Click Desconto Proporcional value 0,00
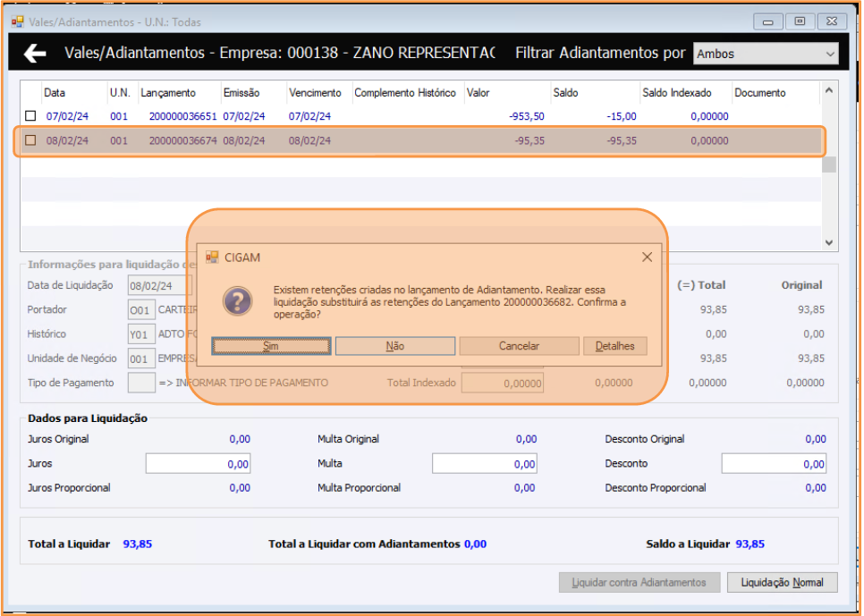This screenshot has height=616, width=864. (816, 487)
